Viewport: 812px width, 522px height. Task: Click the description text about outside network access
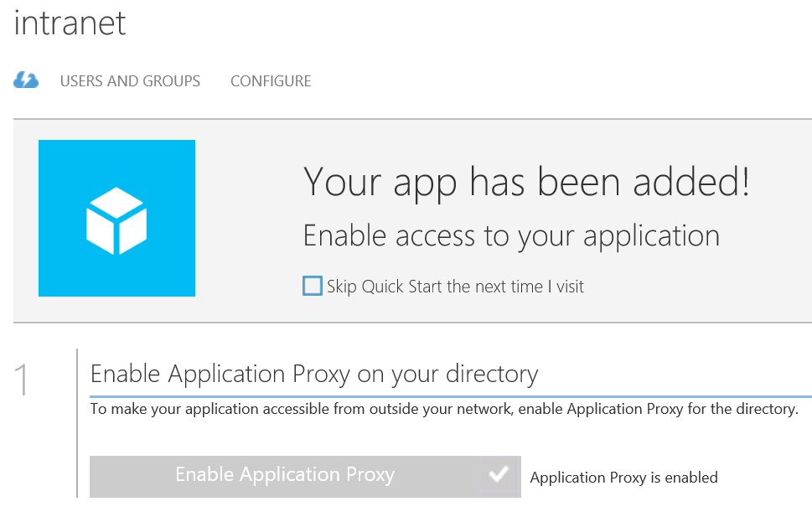pyautogui.click(x=443, y=410)
